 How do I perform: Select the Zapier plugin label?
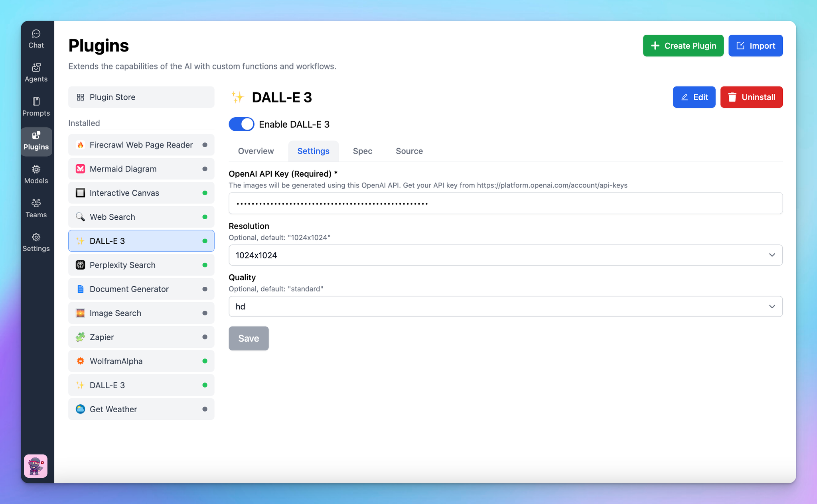tap(102, 337)
